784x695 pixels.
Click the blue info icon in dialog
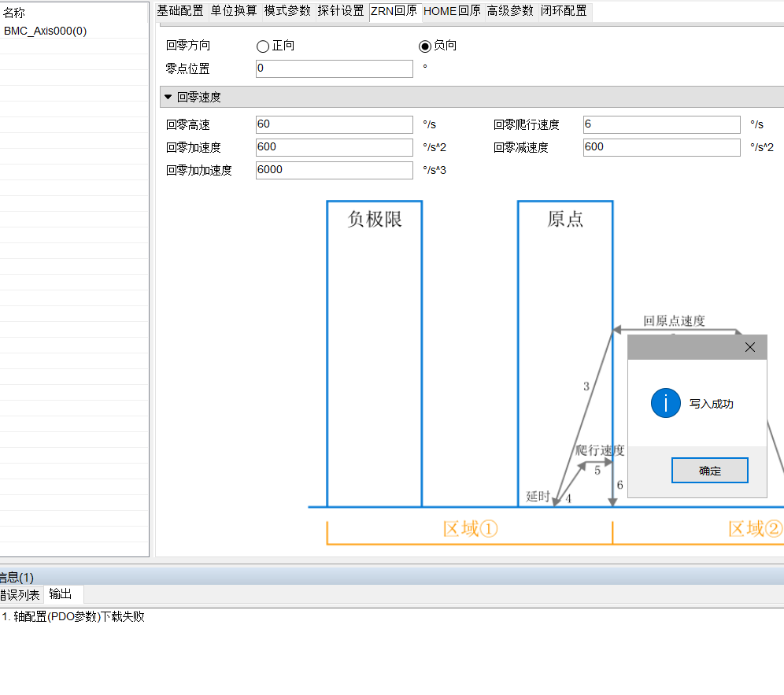(665, 403)
